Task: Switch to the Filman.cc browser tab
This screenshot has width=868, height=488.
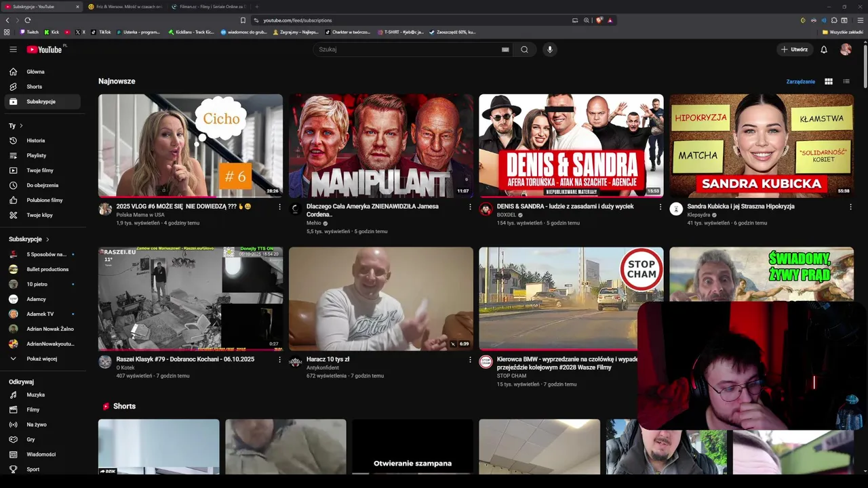Action: pyautogui.click(x=208, y=7)
